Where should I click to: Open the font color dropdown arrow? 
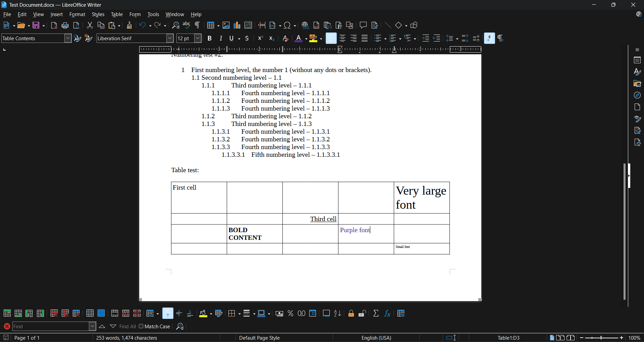pyautogui.click(x=306, y=39)
